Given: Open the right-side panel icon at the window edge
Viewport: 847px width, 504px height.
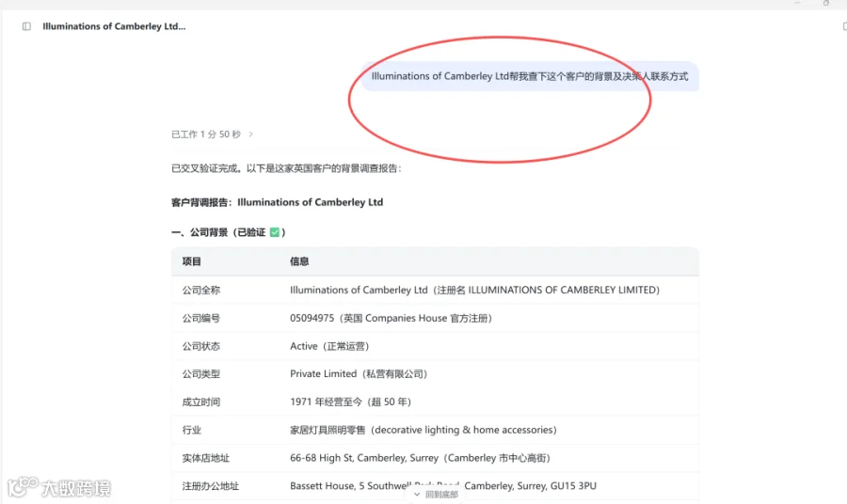Looking at the screenshot, I should pos(844,26).
